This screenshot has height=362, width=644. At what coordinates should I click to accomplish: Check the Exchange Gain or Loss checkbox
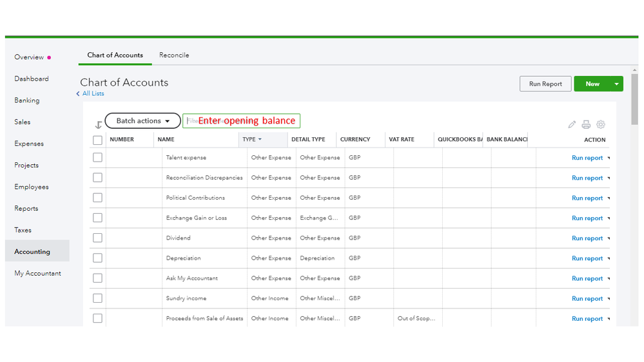point(97,218)
